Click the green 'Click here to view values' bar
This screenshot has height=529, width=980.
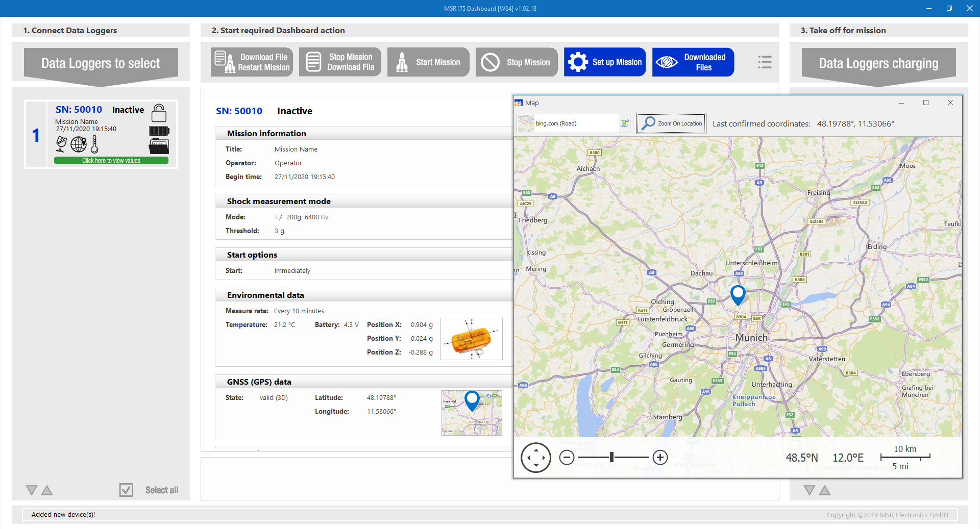point(111,161)
